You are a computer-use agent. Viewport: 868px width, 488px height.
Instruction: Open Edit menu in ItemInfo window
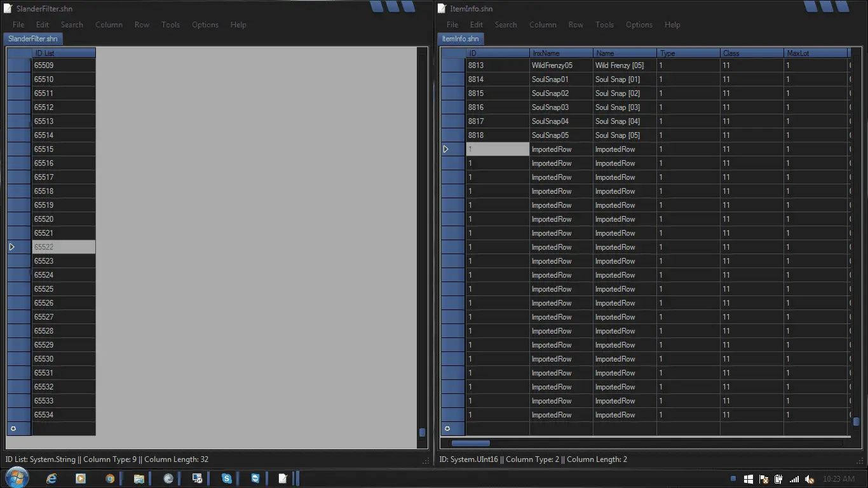click(x=477, y=25)
